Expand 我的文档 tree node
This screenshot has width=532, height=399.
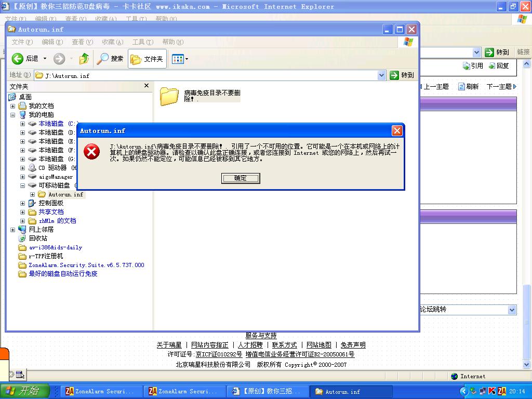pyautogui.click(x=13, y=106)
